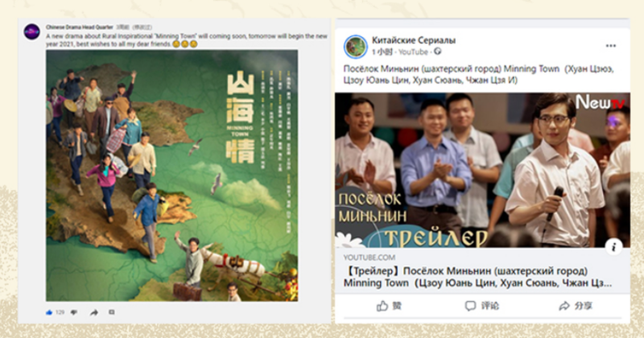Image resolution: width=644 pixels, height=338 pixels.
Task: Open the Minning Town poster image
Action: coord(171,175)
